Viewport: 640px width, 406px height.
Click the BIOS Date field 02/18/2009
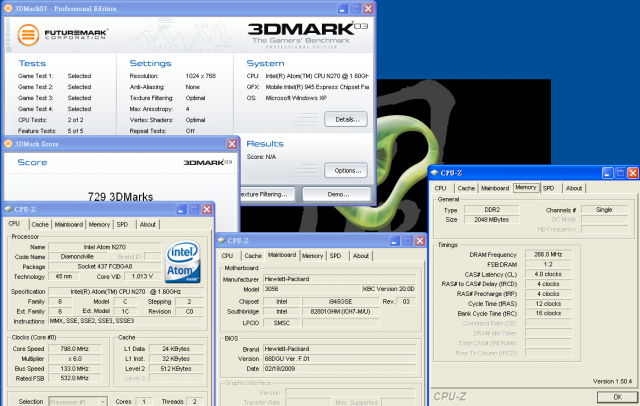click(340, 368)
